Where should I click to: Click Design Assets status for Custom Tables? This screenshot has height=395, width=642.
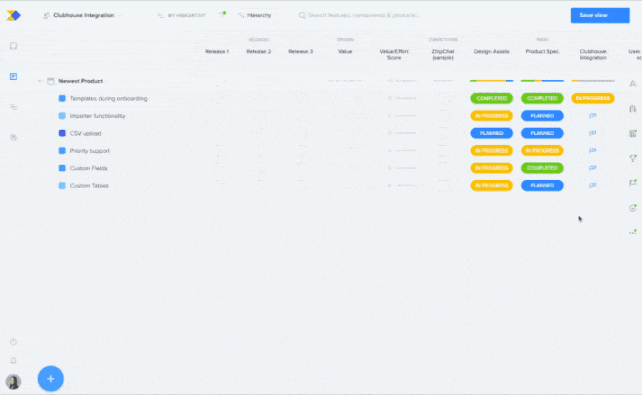point(491,185)
